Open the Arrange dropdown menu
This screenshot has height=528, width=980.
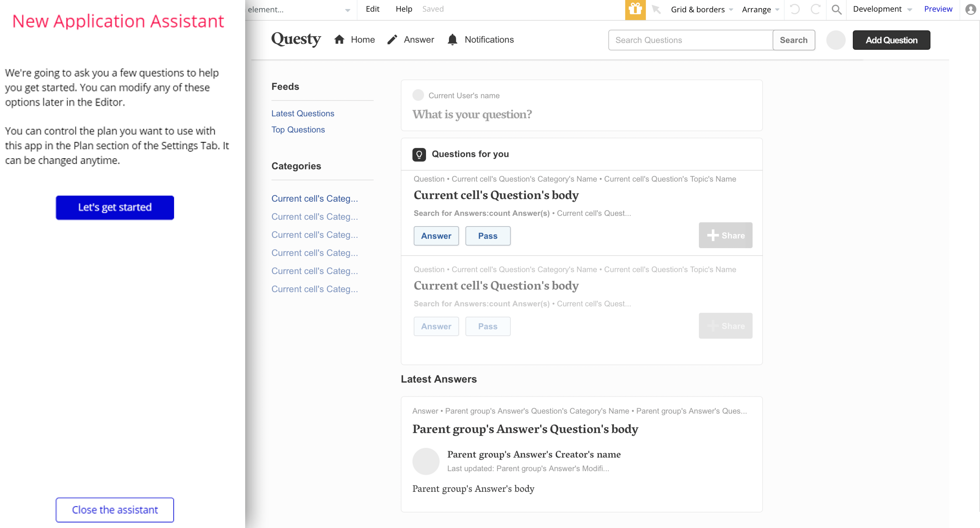click(760, 9)
